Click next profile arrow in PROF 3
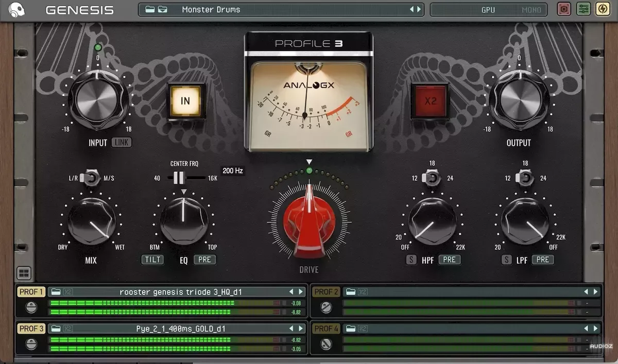Screen dimensions: 618x364 coord(301,328)
